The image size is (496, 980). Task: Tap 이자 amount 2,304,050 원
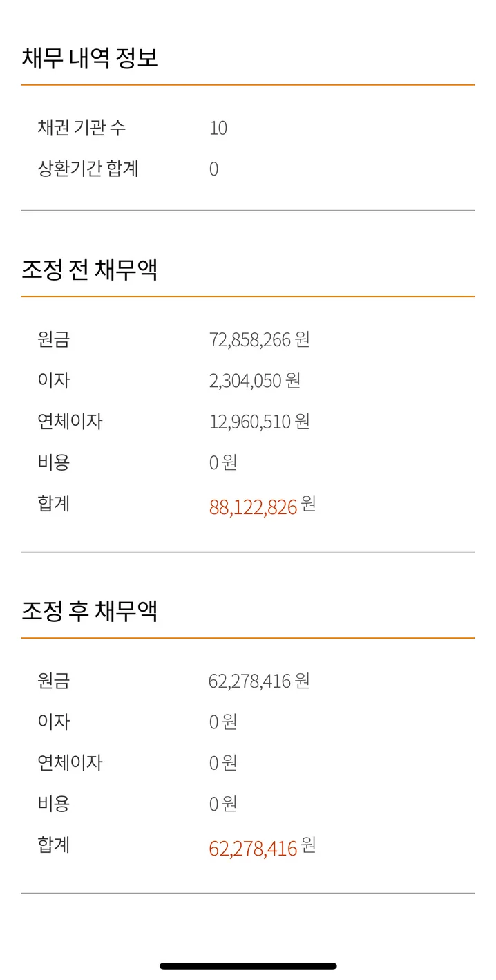pyautogui.click(x=255, y=381)
